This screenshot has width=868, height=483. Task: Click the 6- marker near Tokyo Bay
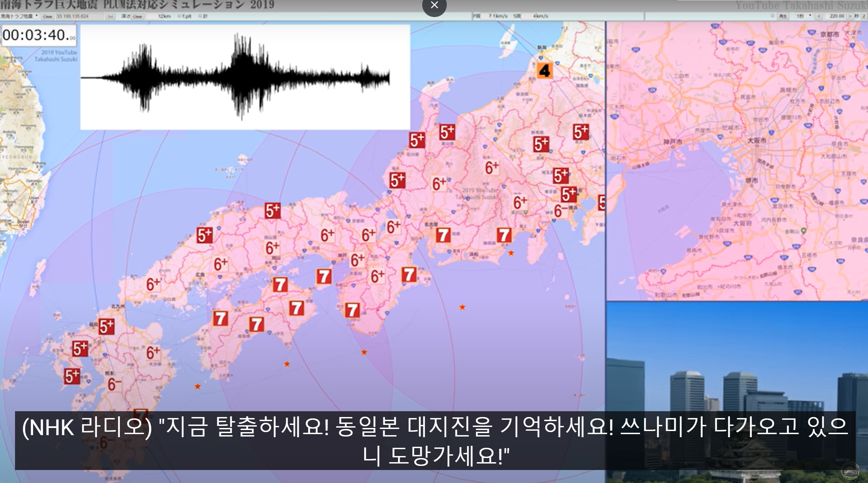(x=560, y=211)
